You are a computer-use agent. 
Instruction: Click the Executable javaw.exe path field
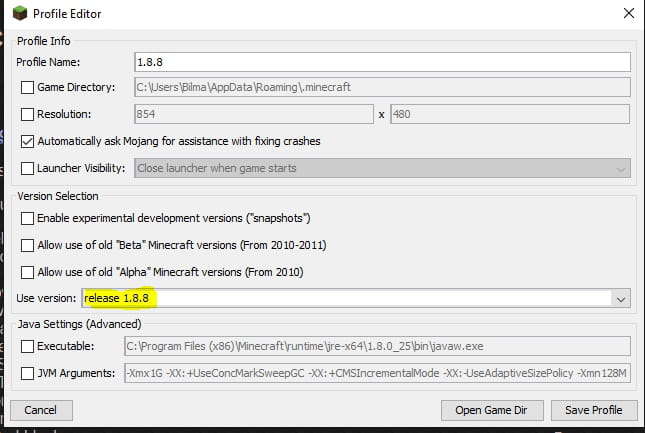click(377, 346)
